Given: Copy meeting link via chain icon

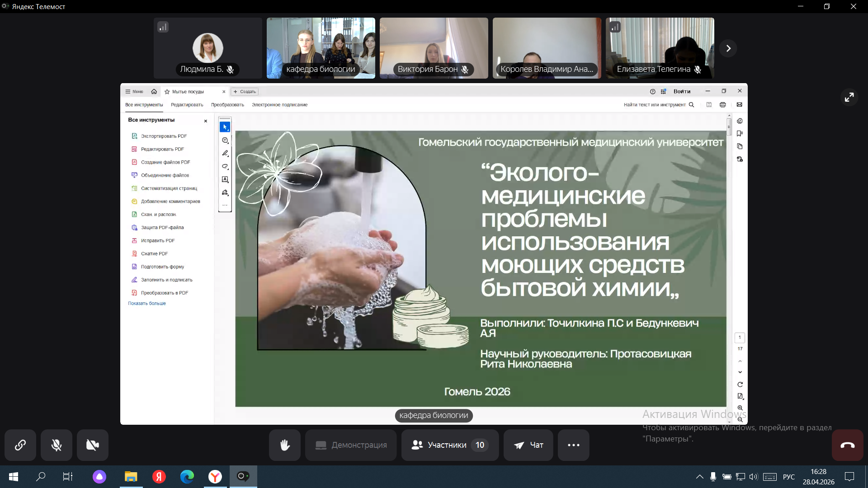Looking at the screenshot, I should [20, 445].
